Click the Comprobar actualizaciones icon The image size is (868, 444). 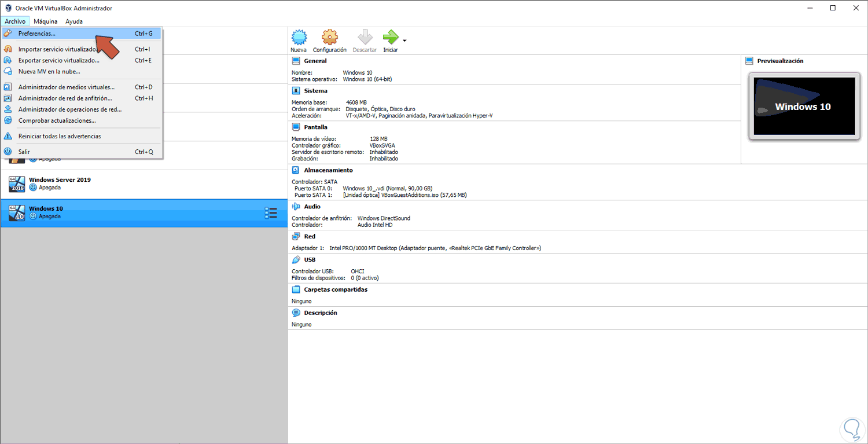(x=8, y=120)
